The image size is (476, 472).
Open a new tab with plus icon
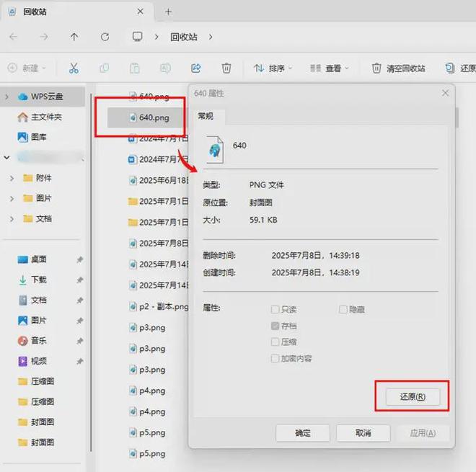click(x=168, y=12)
